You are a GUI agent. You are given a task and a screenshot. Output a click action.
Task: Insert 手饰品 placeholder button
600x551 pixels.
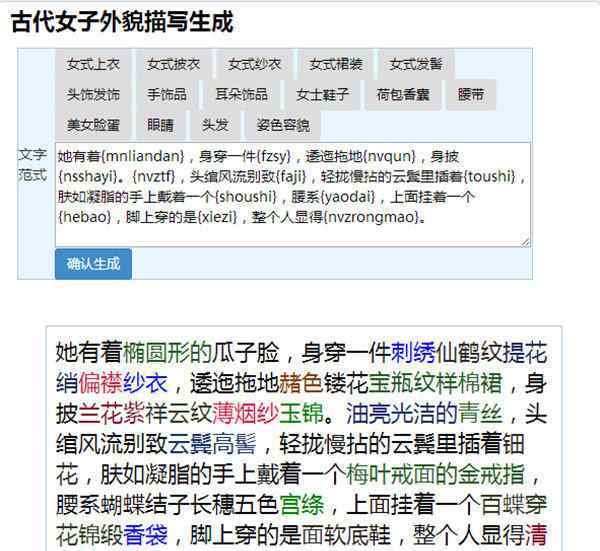click(167, 95)
